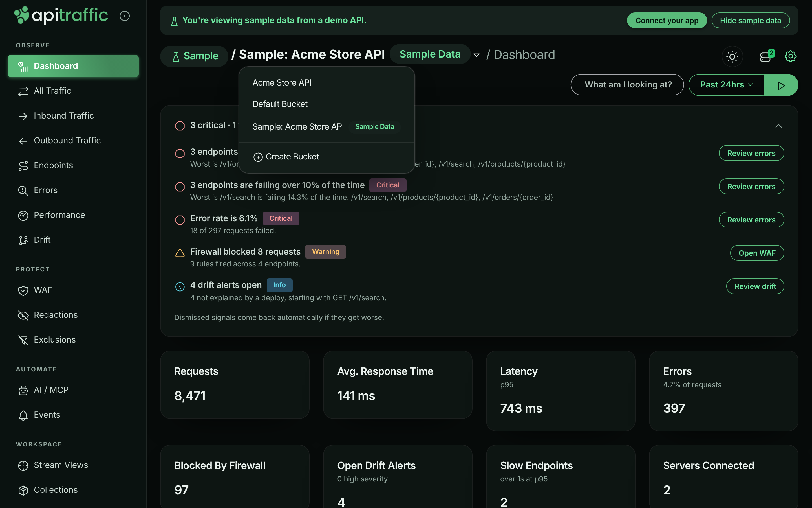The width and height of the screenshot is (812, 508).
Task: Go to Inbound Traffic page
Action: [73, 116]
